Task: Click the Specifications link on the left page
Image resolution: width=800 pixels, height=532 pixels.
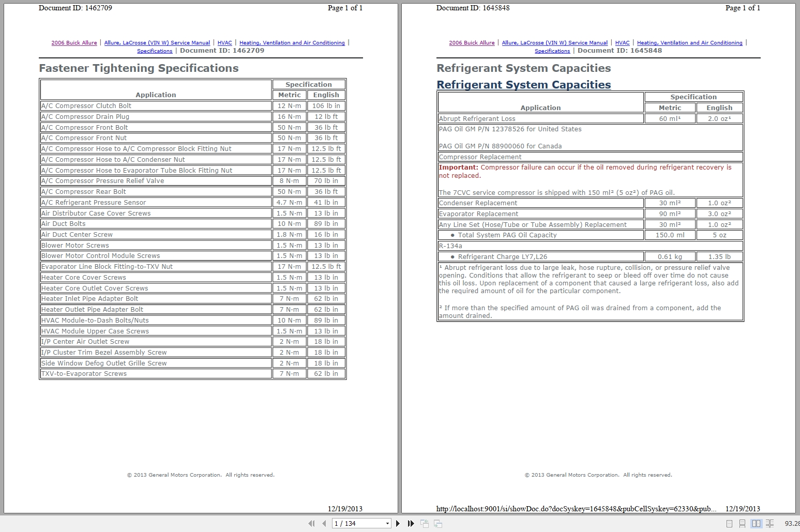Action: (x=155, y=51)
